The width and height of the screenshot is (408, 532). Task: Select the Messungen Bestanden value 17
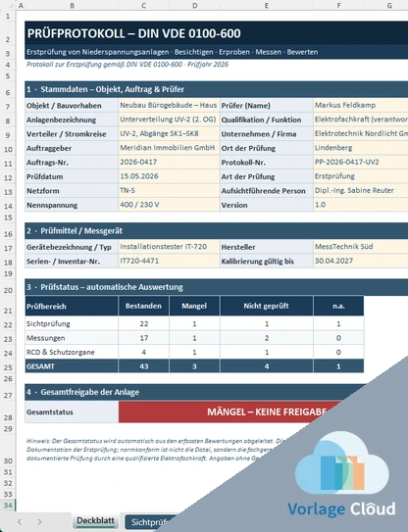[x=144, y=338]
